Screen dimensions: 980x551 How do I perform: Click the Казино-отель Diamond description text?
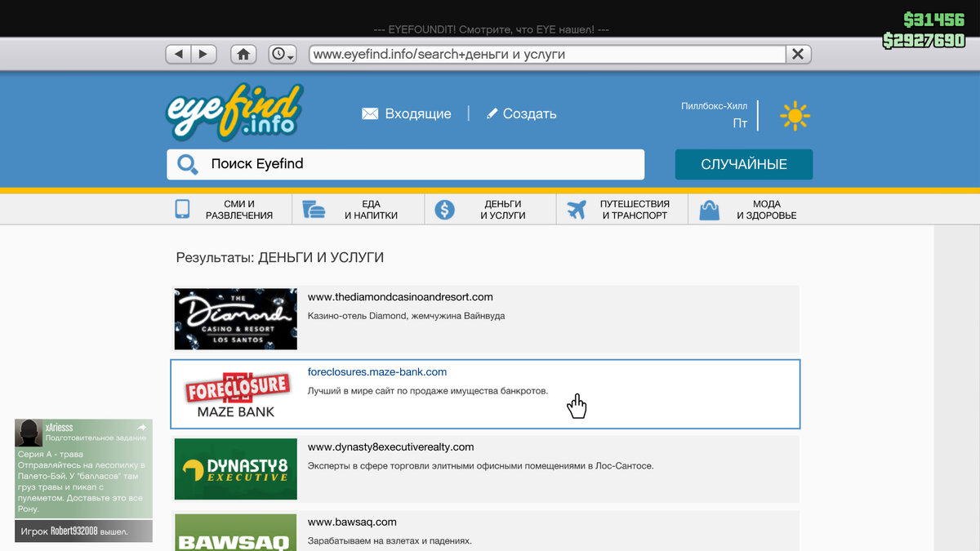406,316
